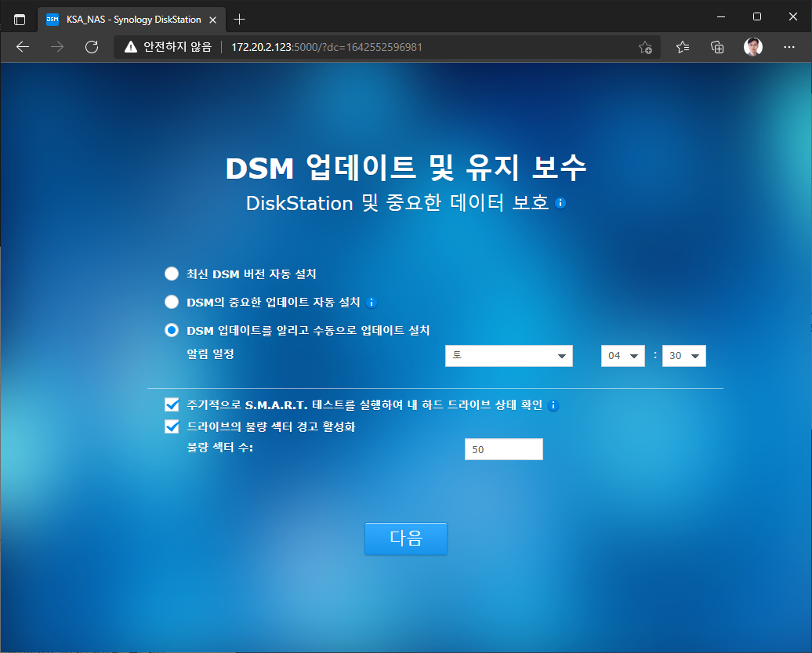Open the minute dropdown showing 30
The height and width of the screenshot is (653, 812).
[683, 356]
